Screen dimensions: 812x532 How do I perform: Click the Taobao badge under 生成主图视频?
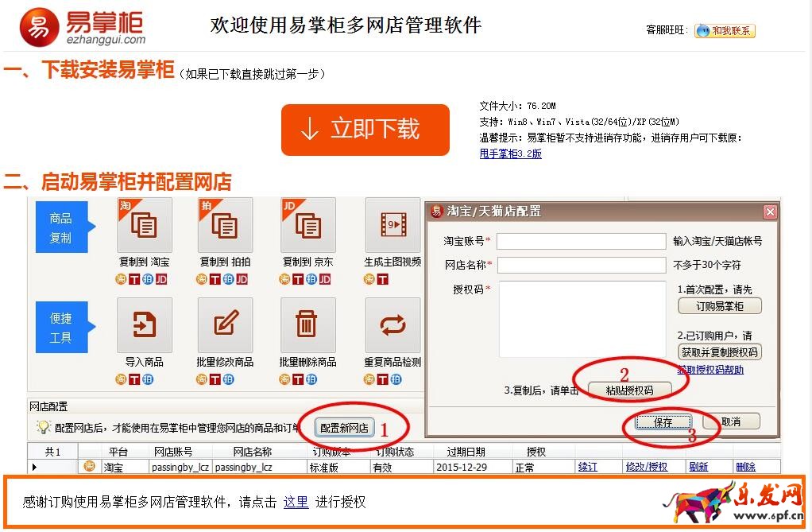click(x=369, y=279)
